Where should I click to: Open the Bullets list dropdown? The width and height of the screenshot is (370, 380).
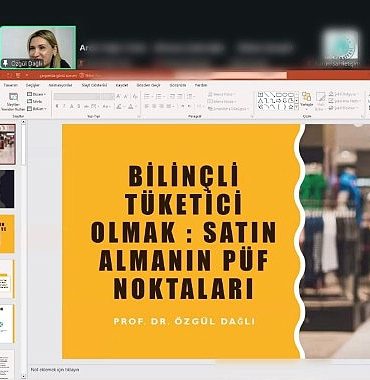coord(149,96)
